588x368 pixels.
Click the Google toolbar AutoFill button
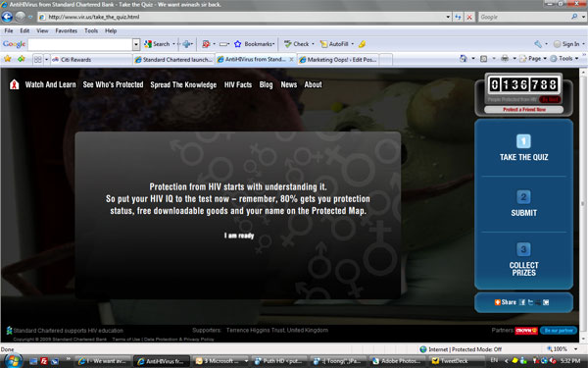[x=334, y=44]
